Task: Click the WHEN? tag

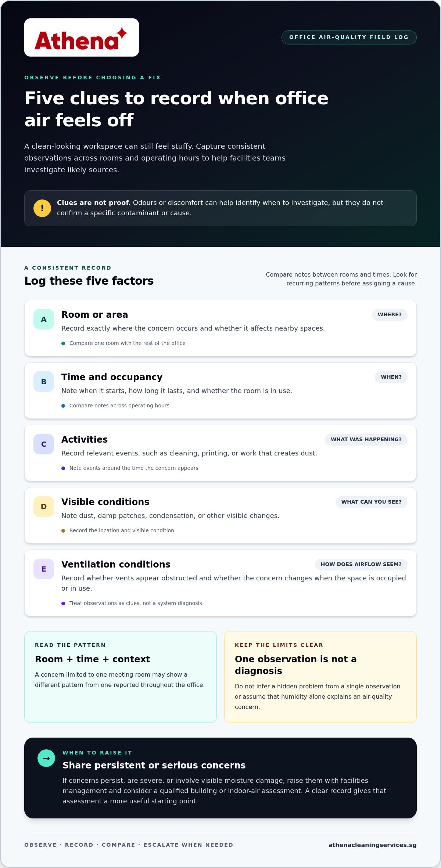Action: (391, 377)
